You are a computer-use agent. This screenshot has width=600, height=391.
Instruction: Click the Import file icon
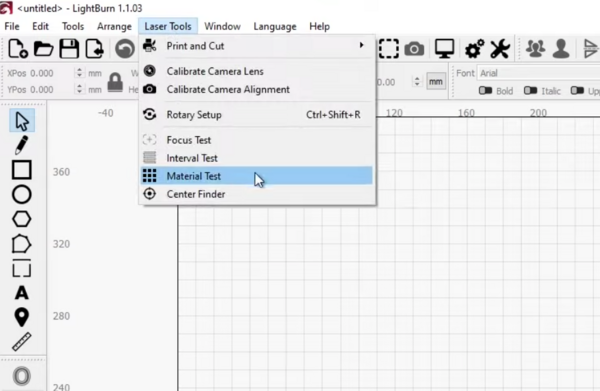[95, 49]
